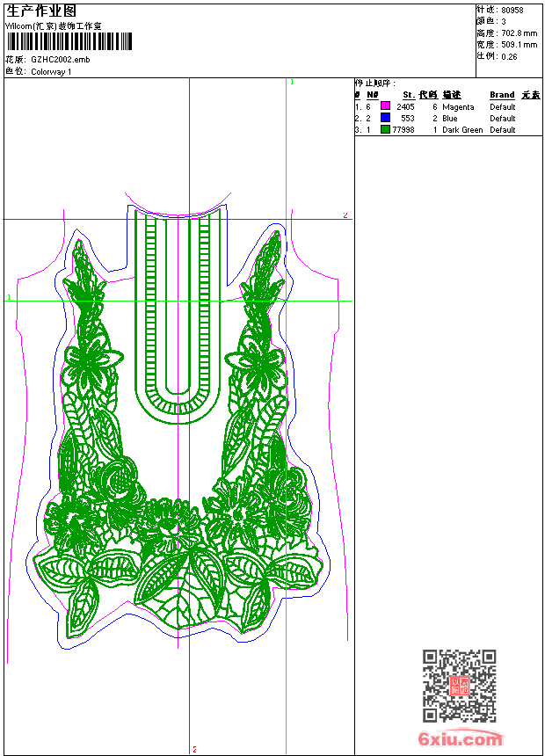Click the barcode under the studio name
The height and width of the screenshot is (756, 545).
69,41
